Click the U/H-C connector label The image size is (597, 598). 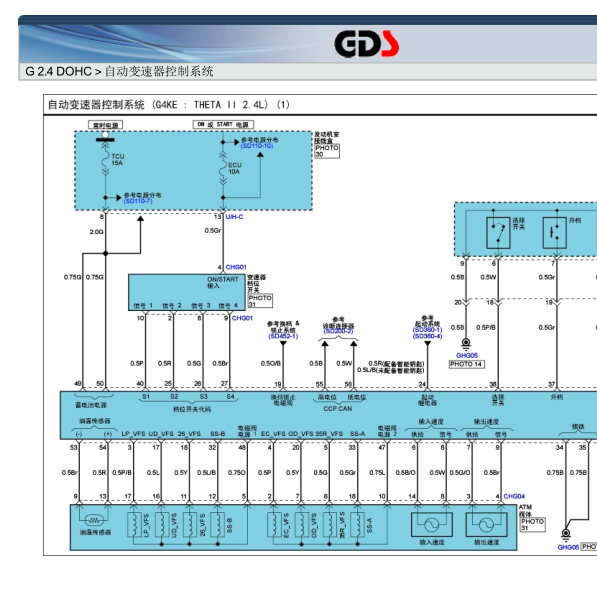(x=234, y=217)
